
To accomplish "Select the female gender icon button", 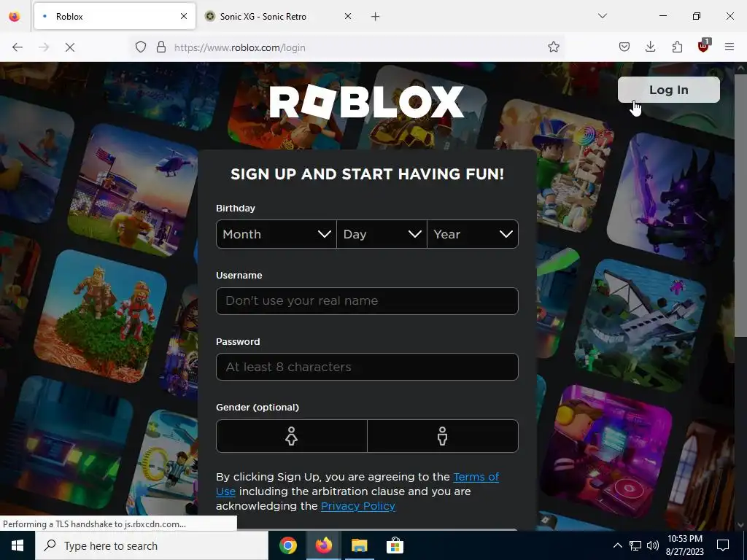I will coord(292,436).
